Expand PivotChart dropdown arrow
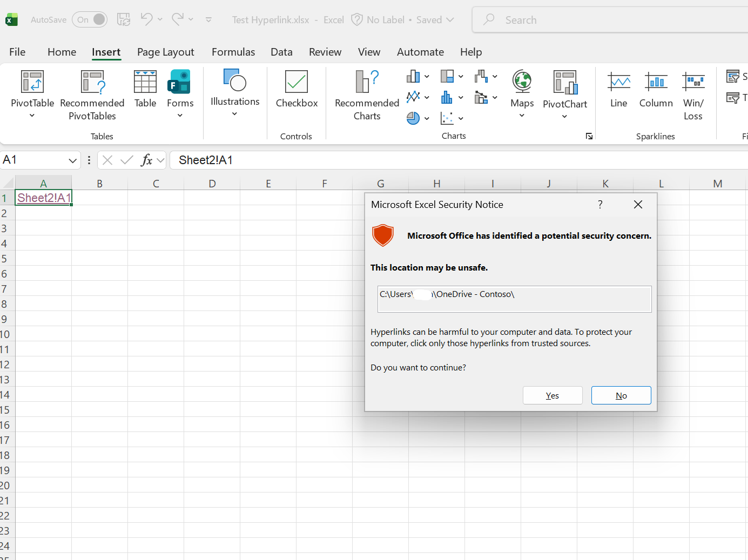Screen dimensions: 748x560 (564, 117)
